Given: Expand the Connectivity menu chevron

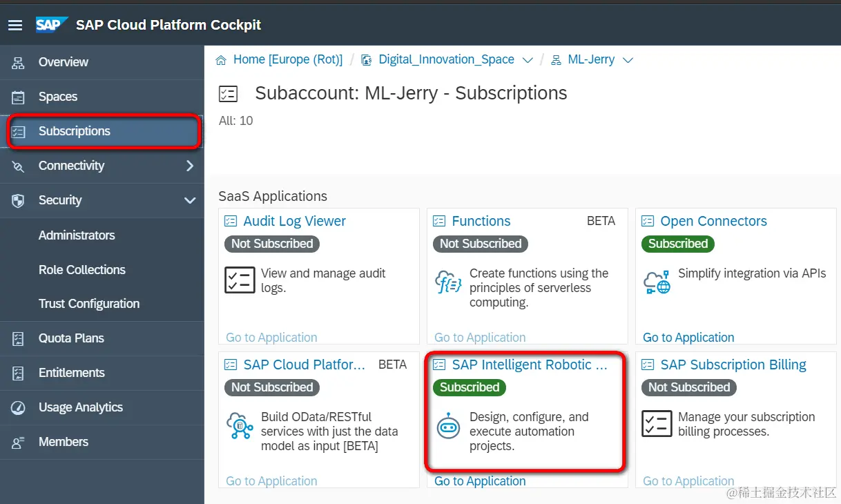Looking at the screenshot, I should tap(190, 166).
